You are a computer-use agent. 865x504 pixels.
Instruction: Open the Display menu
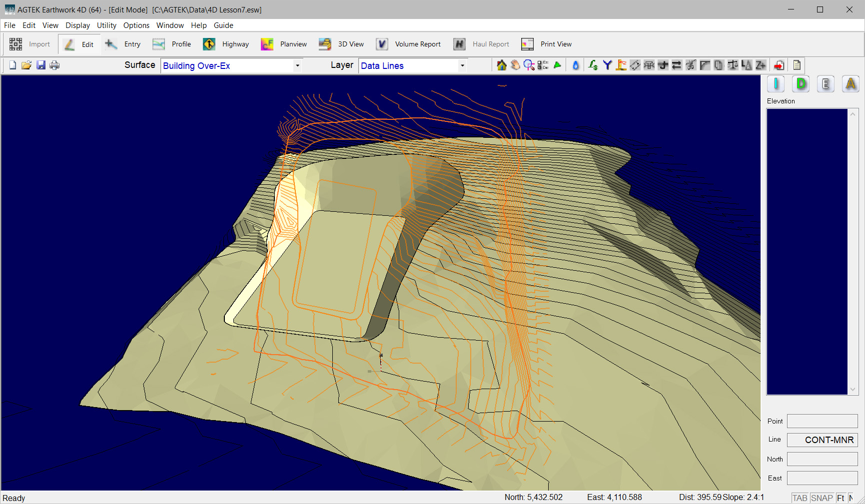point(77,25)
